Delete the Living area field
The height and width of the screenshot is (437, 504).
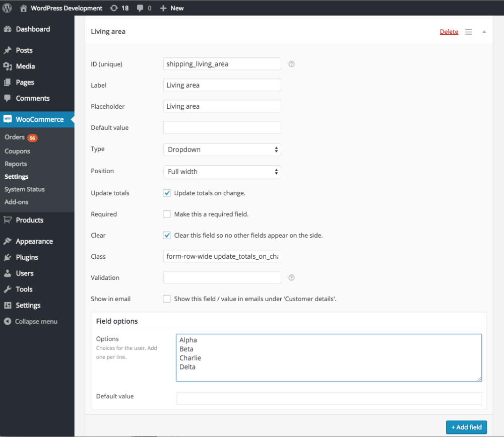(449, 32)
